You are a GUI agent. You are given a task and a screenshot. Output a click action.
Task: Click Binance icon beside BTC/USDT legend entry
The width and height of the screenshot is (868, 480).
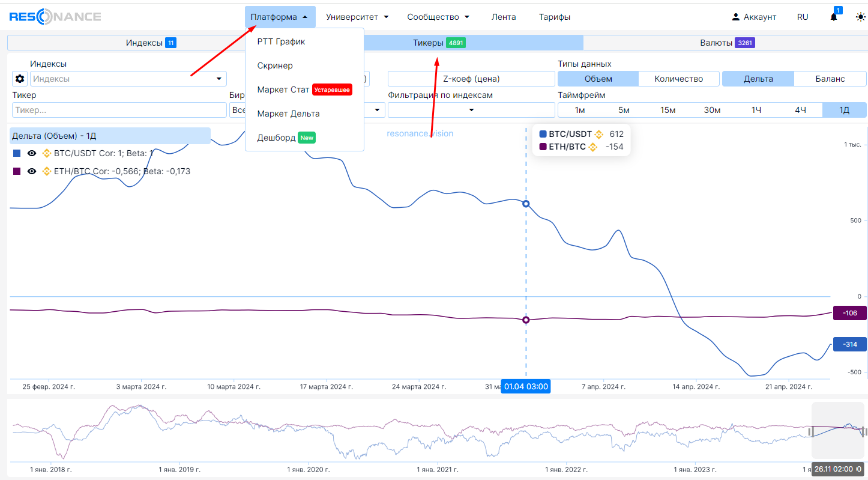pyautogui.click(x=47, y=153)
